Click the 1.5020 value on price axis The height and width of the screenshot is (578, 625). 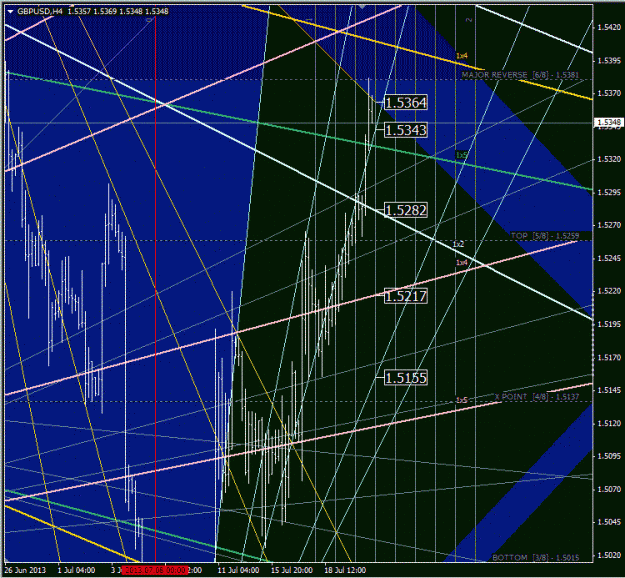[x=609, y=555]
